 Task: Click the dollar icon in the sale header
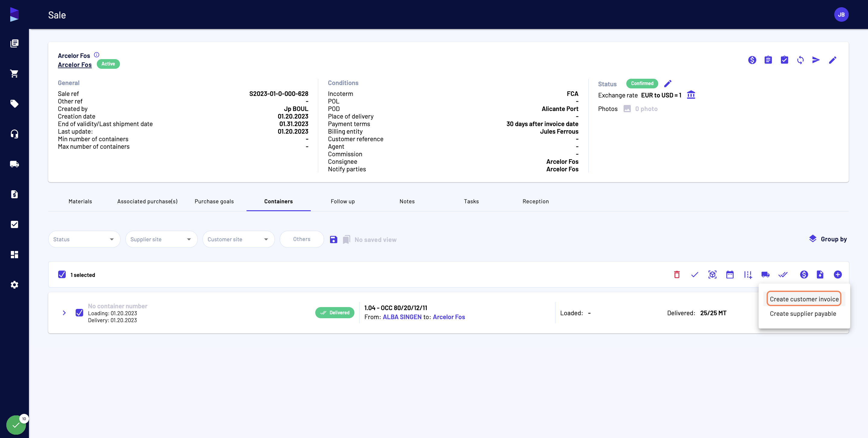752,60
